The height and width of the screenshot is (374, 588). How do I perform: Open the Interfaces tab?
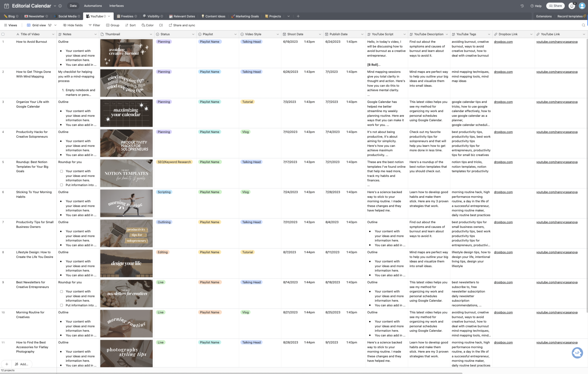point(117,6)
